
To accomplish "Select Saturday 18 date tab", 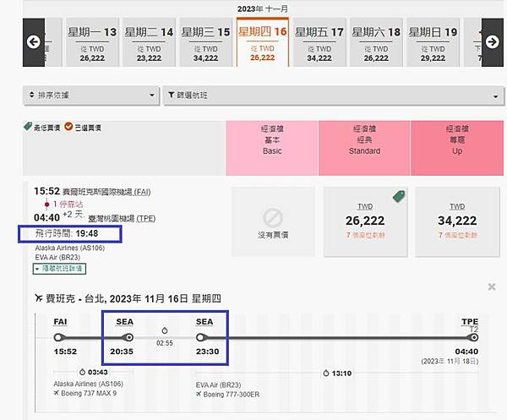I will 376,43.
